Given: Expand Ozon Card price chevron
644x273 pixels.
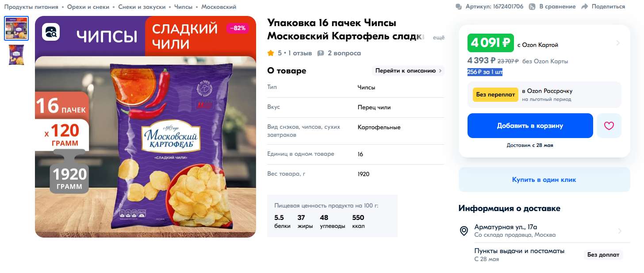Looking at the screenshot, I should click(x=618, y=43).
